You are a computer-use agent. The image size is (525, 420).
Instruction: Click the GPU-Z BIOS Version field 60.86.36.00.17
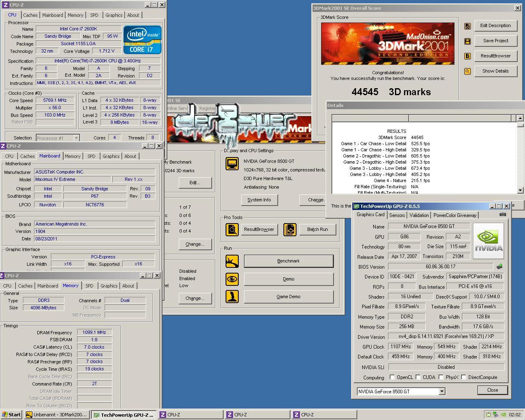(441, 267)
